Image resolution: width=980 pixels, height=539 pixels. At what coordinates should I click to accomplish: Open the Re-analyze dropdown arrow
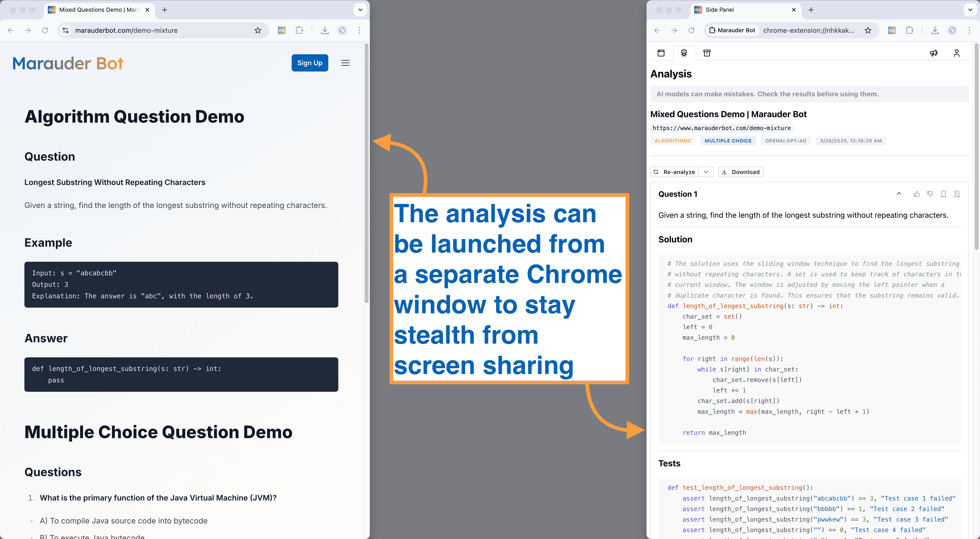click(x=707, y=172)
